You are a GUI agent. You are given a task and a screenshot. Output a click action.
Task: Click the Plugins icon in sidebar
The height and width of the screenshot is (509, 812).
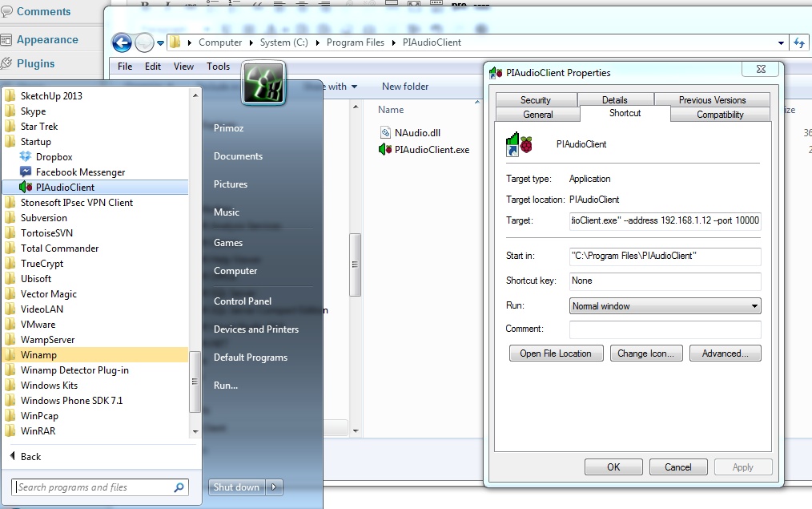click(6, 64)
